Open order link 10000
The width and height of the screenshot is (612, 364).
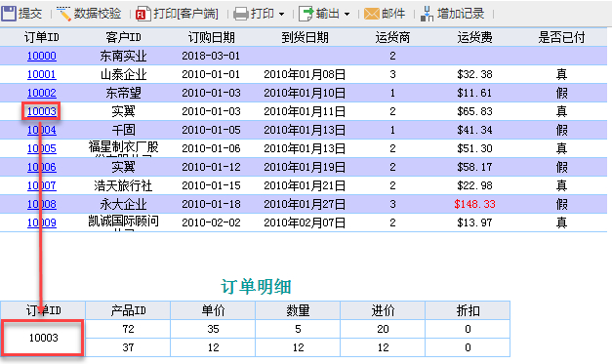tap(42, 56)
